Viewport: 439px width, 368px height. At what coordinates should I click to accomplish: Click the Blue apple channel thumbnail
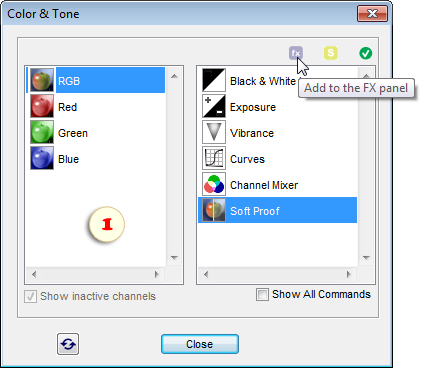42,158
